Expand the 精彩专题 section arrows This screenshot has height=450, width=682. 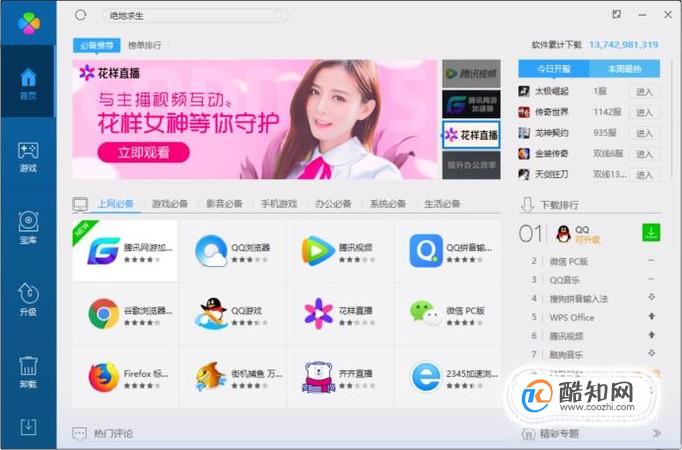(x=656, y=434)
